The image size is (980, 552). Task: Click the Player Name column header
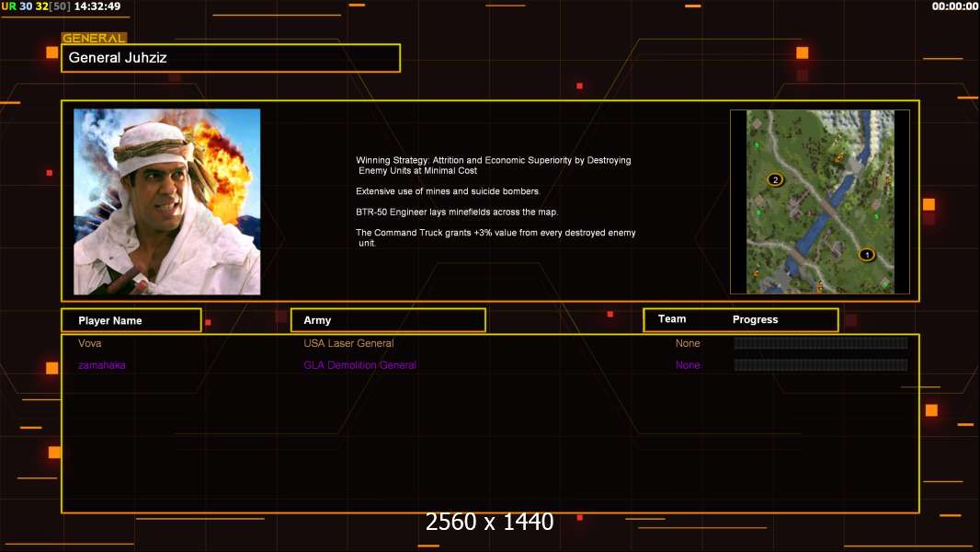coord(131,320)
